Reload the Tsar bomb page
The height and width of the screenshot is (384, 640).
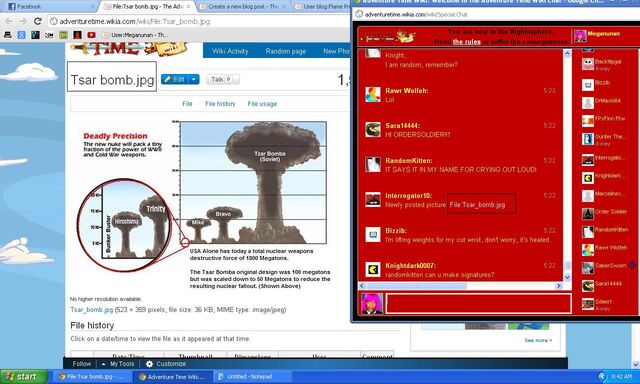click(38, 21)
